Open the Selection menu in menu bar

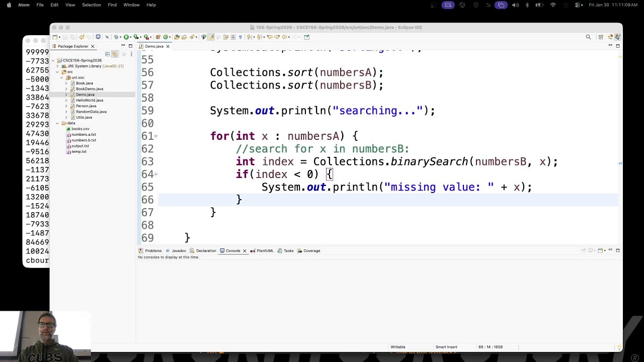[92, 5]
